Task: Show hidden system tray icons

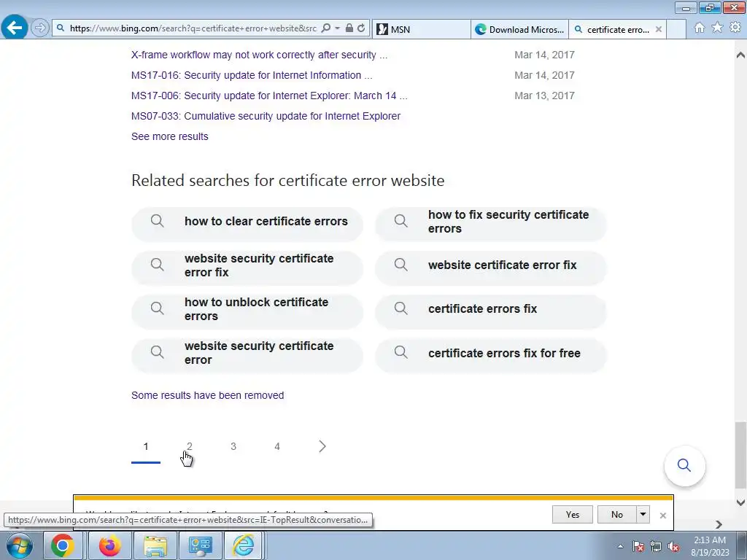Action: [x=620, y=546]
